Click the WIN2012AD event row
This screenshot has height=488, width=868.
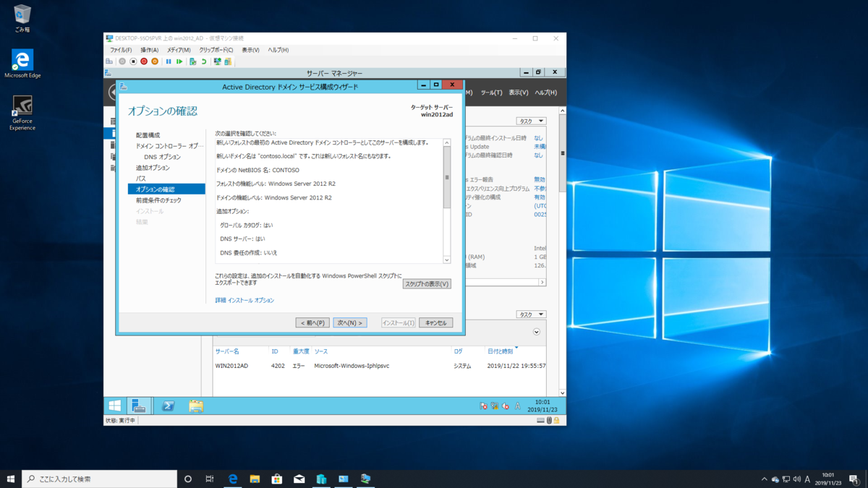pyautogui.click(x=380, y=366)
